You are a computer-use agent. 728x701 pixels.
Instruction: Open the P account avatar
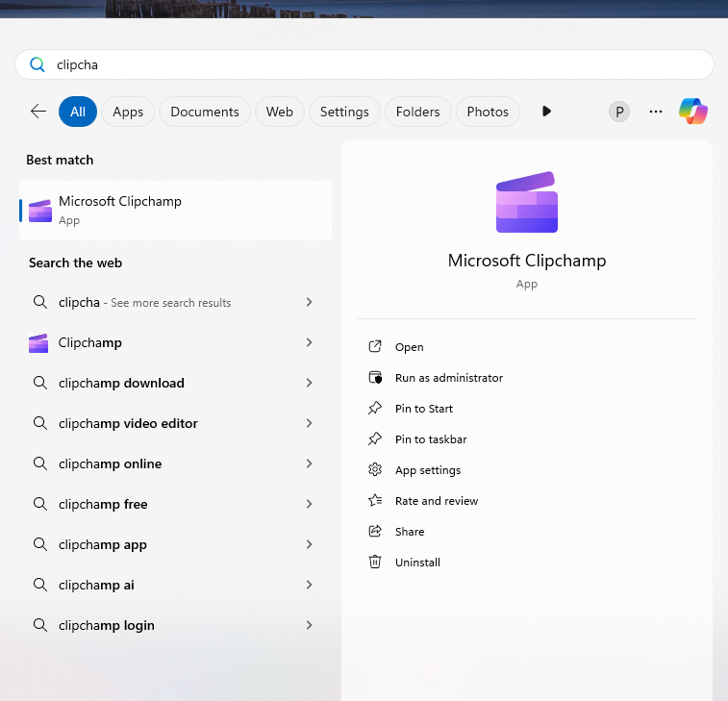point(619,112)
